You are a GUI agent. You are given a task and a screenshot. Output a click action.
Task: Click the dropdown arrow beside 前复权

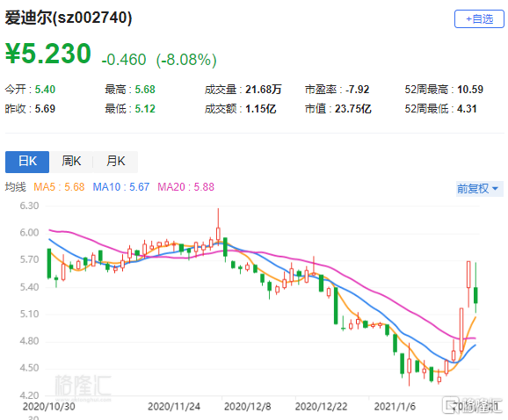tap(495, 188)
